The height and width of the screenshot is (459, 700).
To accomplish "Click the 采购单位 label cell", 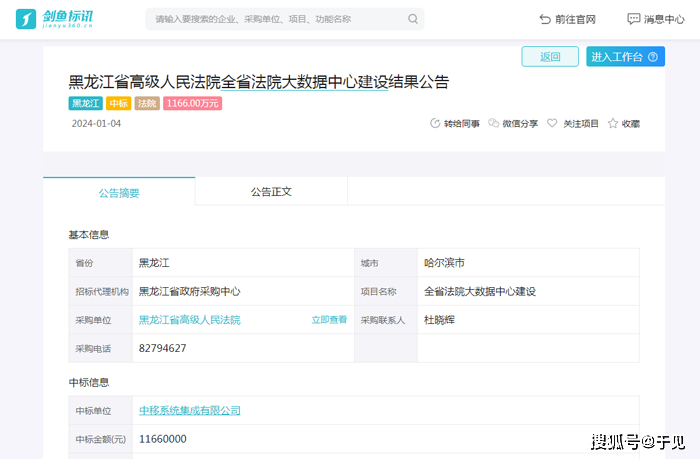I will [x=101, y=320].
